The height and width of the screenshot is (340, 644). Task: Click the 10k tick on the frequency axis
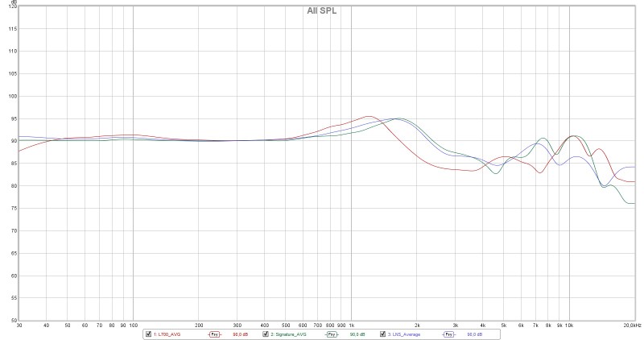(x=569, y=325)
